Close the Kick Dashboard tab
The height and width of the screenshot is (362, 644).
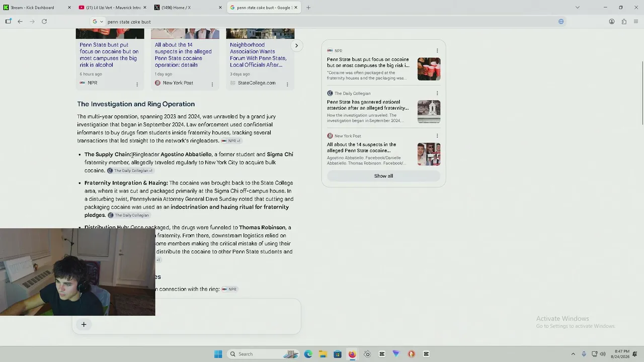pos(69,8)
